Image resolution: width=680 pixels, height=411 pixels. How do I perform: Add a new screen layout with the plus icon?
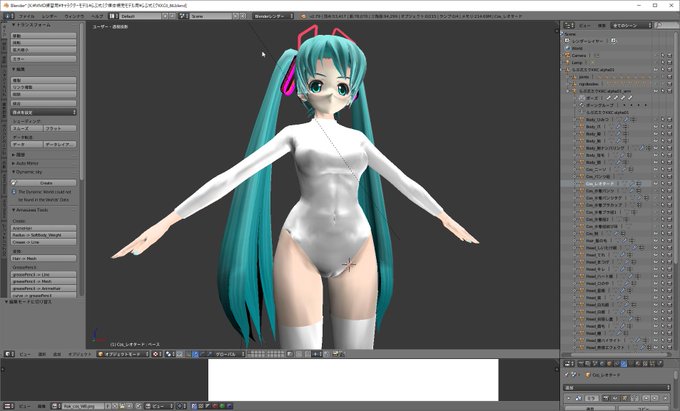coord(165,16)
